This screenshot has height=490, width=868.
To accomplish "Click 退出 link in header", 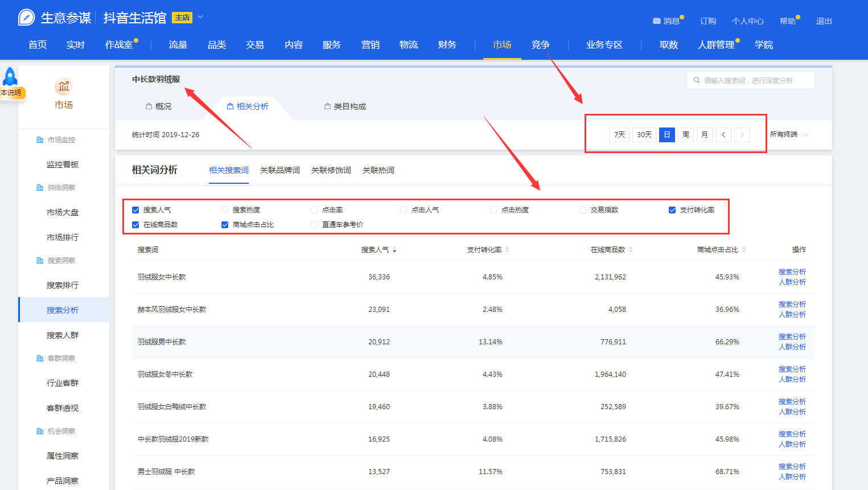I will click(x=824, y=21).
